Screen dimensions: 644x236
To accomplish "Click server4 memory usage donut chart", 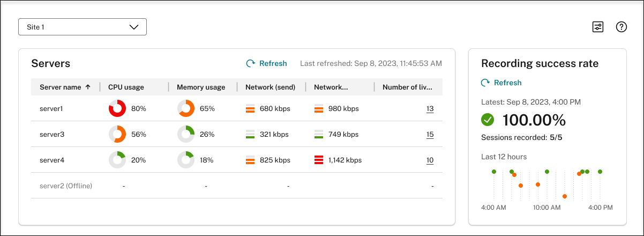I will coord(185,160).
